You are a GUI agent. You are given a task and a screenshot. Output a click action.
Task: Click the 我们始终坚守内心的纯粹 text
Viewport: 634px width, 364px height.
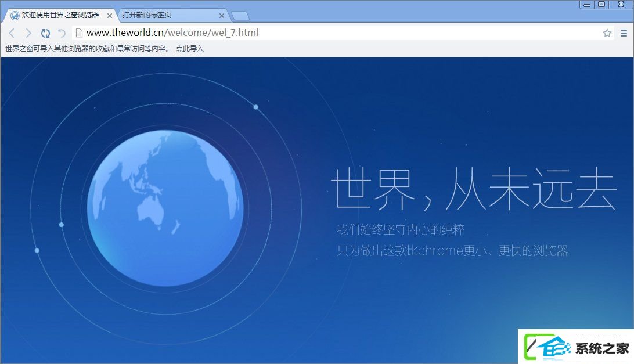pos(401,230)
